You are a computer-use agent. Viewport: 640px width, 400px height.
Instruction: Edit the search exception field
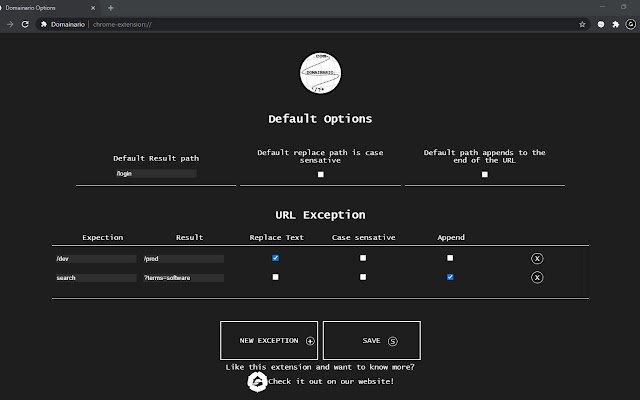pos(96,278)
